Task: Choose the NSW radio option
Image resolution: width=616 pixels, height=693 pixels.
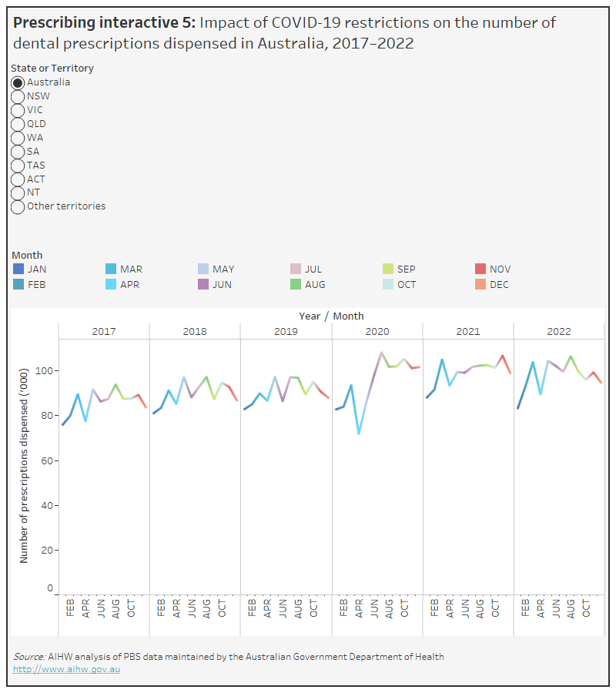Action: pyautogui.click(x=18, y=96)
